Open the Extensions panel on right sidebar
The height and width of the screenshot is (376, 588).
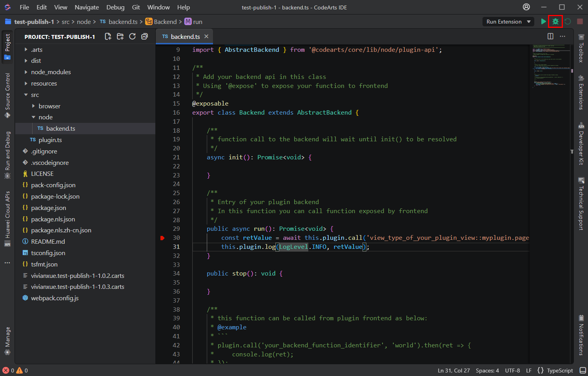tap(581, 92)
